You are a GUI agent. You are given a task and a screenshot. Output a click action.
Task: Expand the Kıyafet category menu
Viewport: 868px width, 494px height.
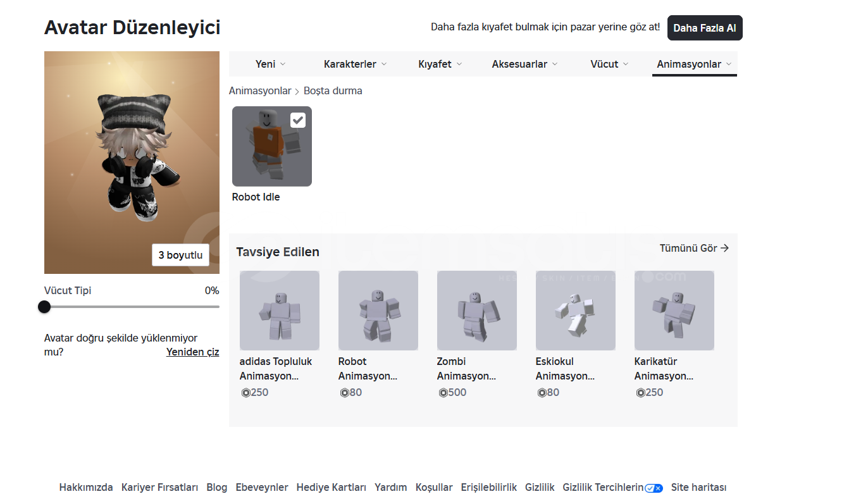click(x=440, y=64)
